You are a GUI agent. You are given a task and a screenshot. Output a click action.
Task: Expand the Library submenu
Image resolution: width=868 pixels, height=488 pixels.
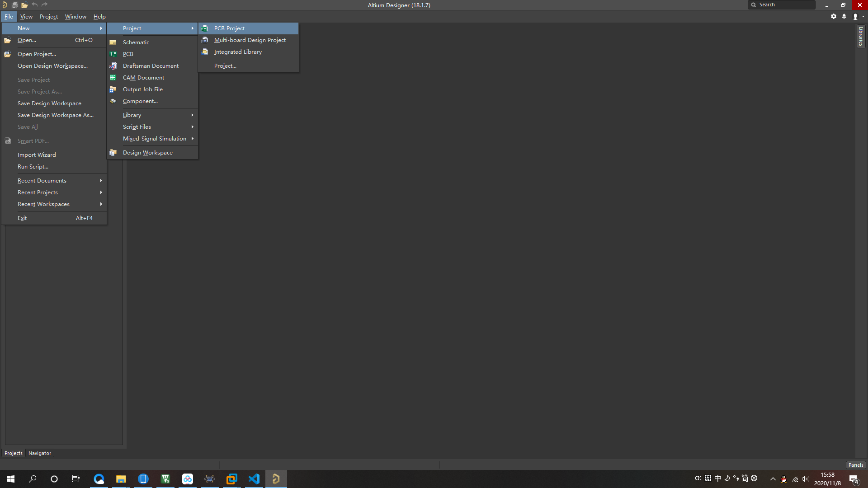[x=152, y=115]
